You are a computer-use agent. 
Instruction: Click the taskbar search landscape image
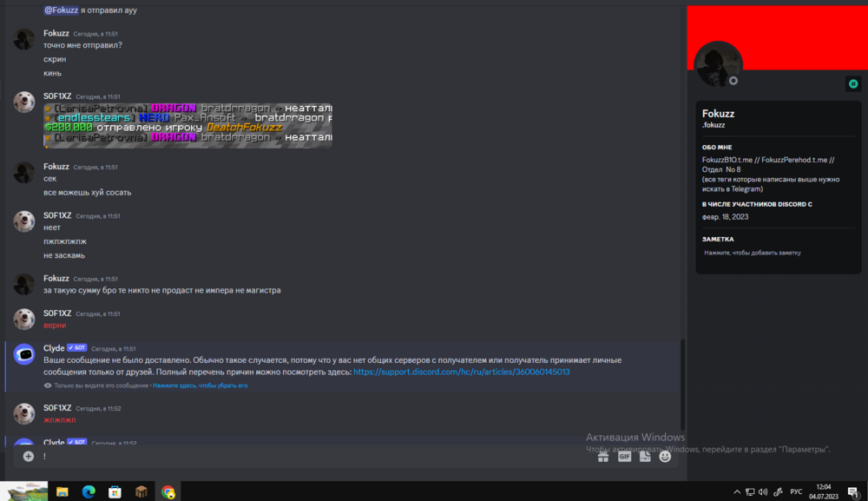pos(23,491)
